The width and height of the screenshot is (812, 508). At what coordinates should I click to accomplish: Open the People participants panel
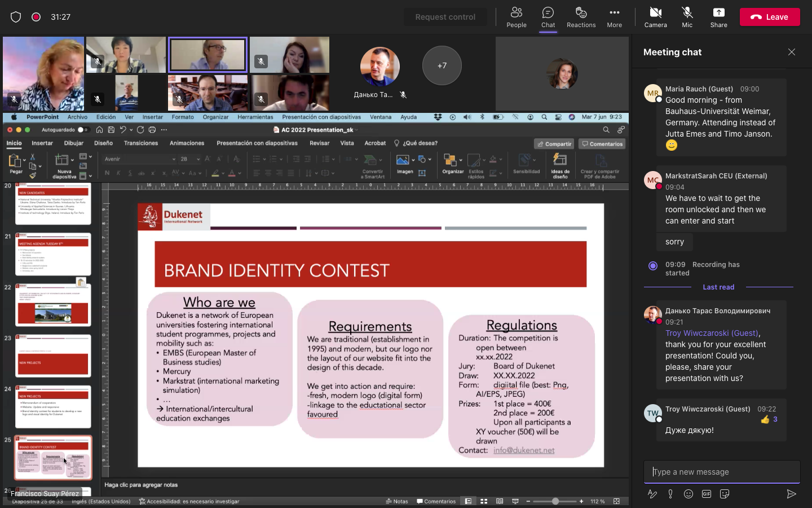[x=516, y=17]
